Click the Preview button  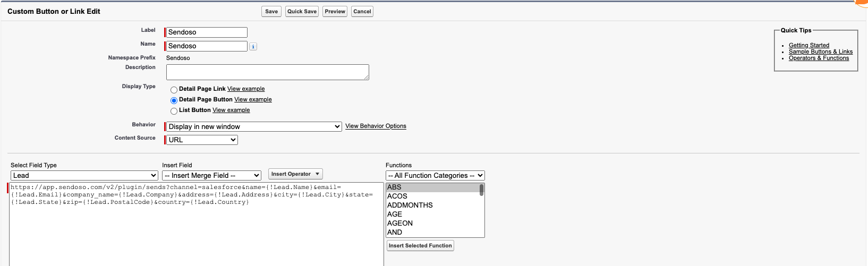tap(335, 12)
